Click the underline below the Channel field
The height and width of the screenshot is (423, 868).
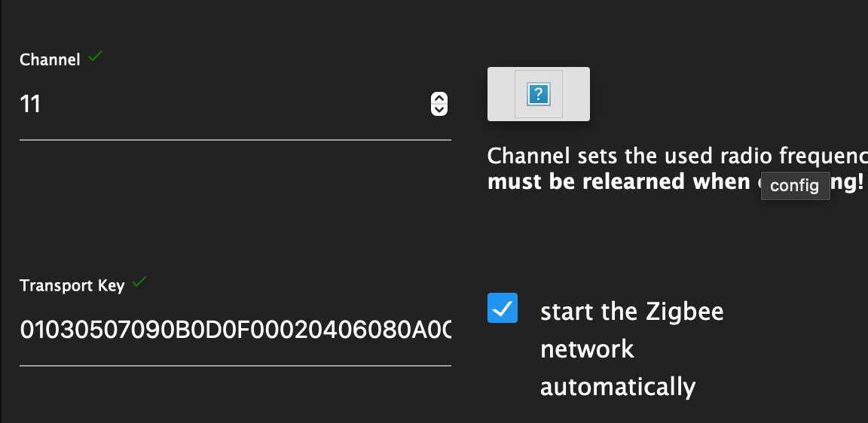tap(235, 140)
